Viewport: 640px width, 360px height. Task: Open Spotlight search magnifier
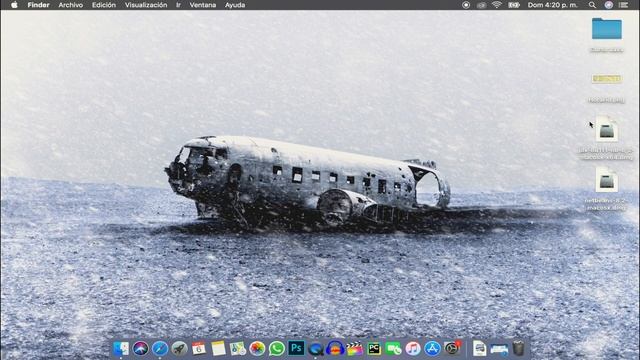point(592,5)
